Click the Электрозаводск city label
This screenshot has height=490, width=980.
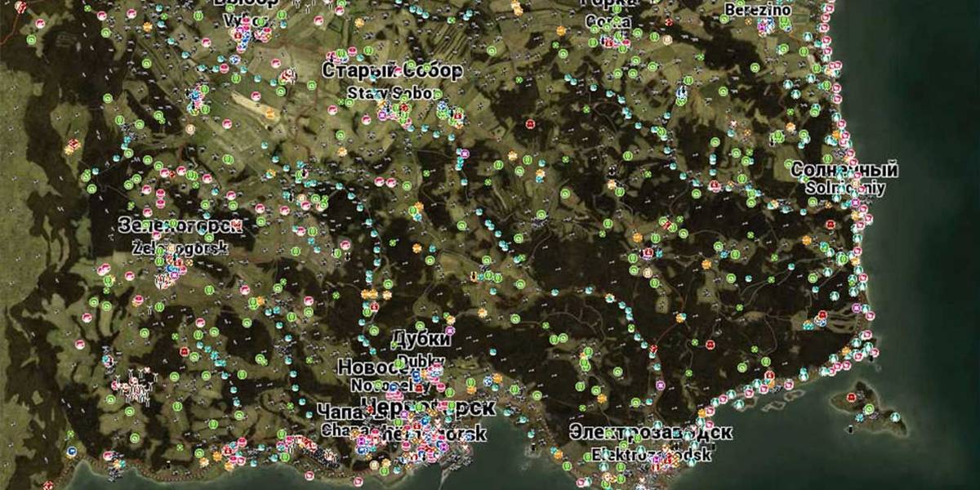(651, 432)
